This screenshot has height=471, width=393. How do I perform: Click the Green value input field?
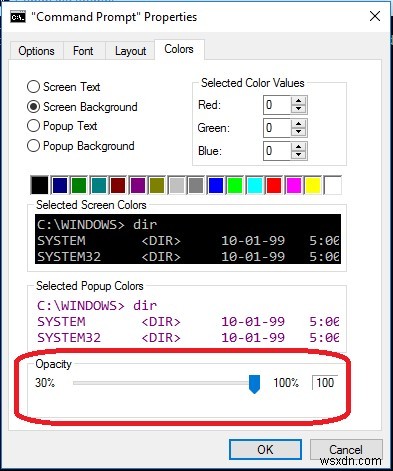pos(277,128)
